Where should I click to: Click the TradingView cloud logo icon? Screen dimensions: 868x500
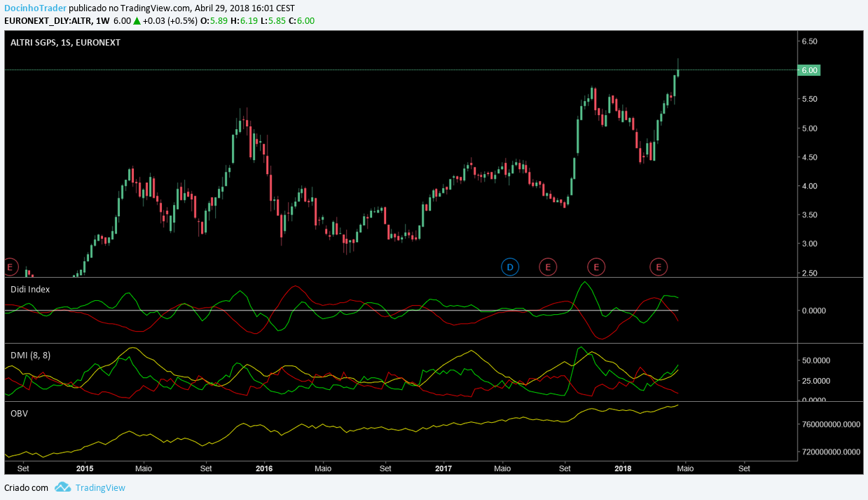point(63,487)
